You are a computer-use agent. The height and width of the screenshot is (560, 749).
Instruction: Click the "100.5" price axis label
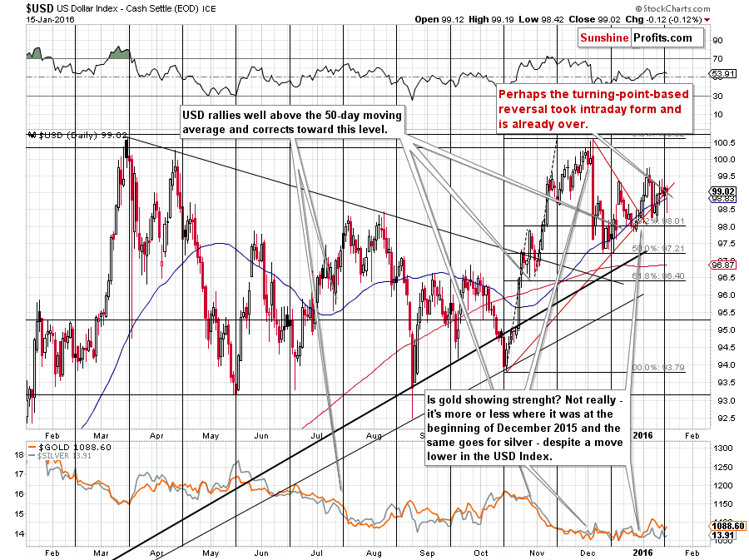(724, 143)
